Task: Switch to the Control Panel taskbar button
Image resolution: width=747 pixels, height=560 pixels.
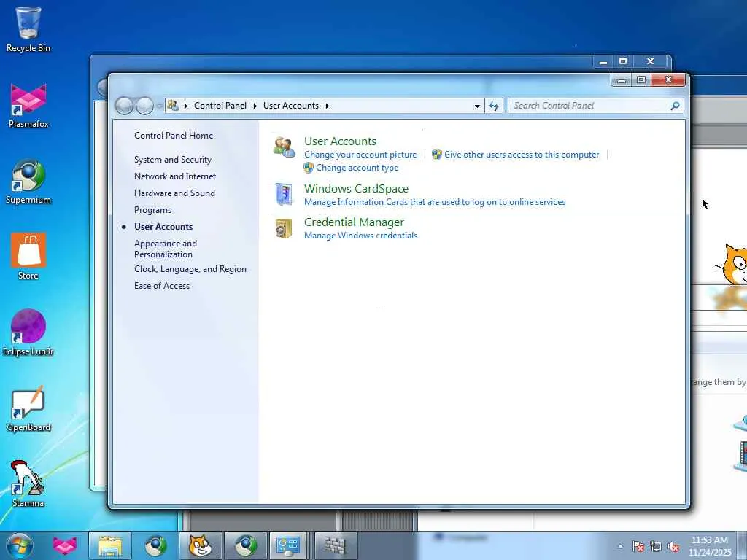Action: (287, 545)
